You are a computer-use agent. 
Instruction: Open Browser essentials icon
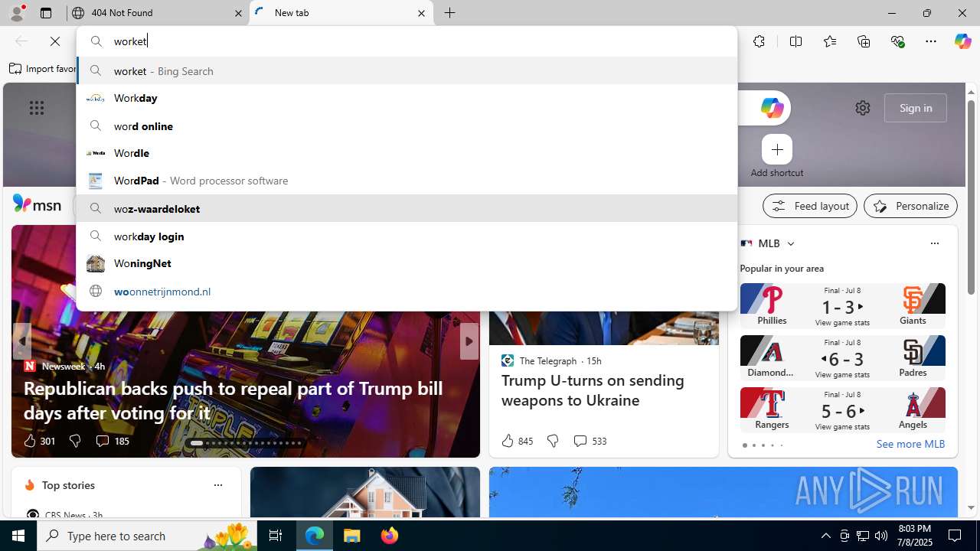(897, 41)
